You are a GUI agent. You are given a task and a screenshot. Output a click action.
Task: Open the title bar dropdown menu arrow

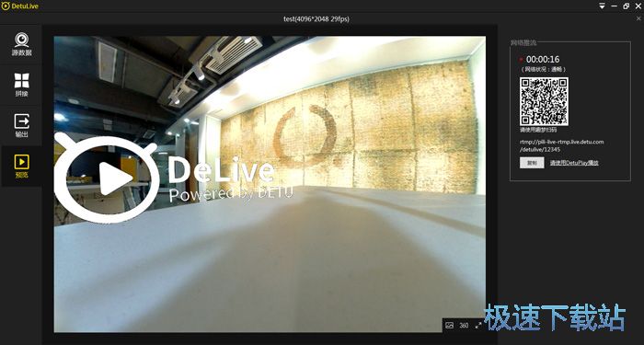(x=602, y=6)
